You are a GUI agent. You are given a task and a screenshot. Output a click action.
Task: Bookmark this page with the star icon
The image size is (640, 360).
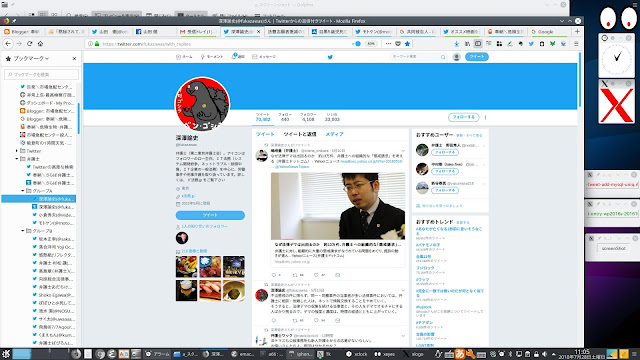point(407,44)
